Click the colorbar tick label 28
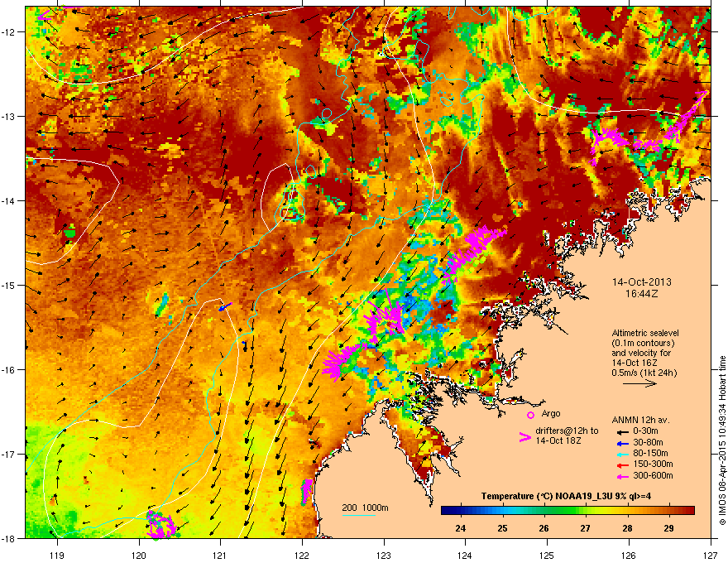This screenshot has width=728, height=563. [x=627, y=528]
